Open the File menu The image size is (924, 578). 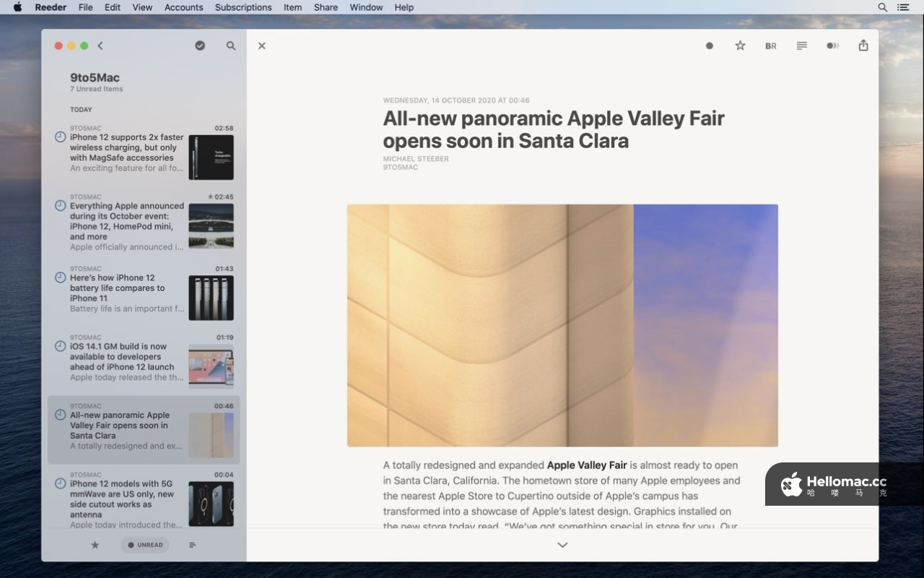click(x=85, y=7)
